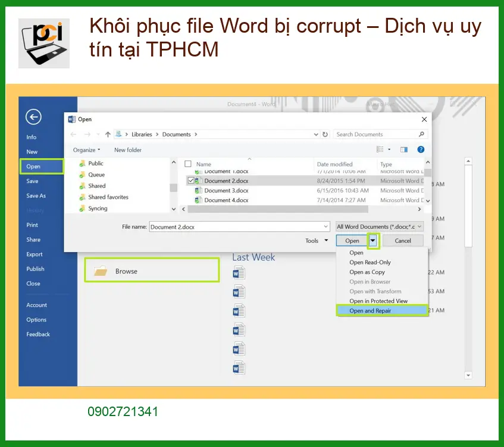Select Account in the backstage sidebar
The image size is (504, 447).
click(x=36, y=305)
